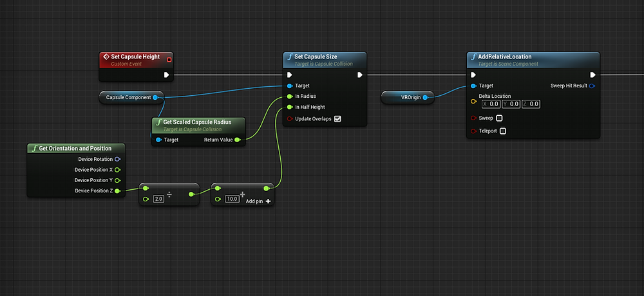Image resolution: width=644 pixels, height=296 pixels.
Task: Click the Delta Location yellow input pin
Action: point(473,102)
